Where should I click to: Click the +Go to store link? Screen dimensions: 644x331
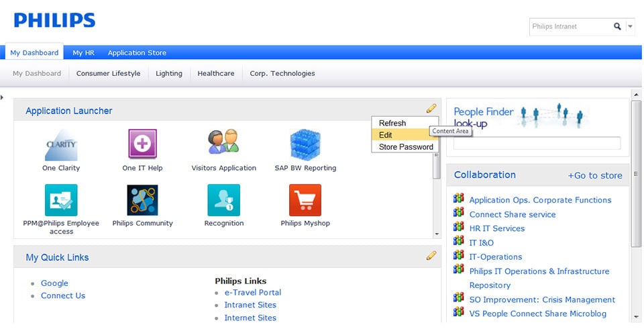click(595, 176)
